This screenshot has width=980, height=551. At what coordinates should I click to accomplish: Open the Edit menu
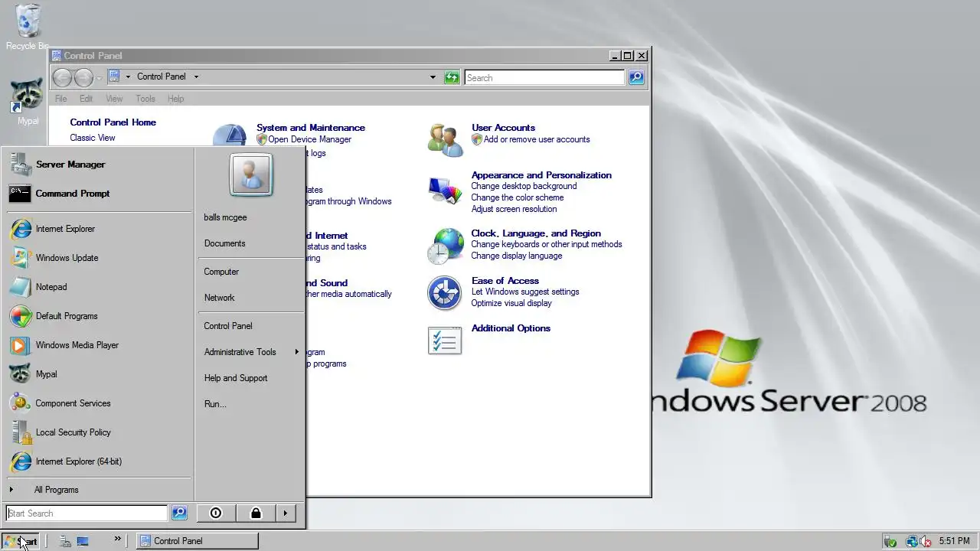coord(86,99)
